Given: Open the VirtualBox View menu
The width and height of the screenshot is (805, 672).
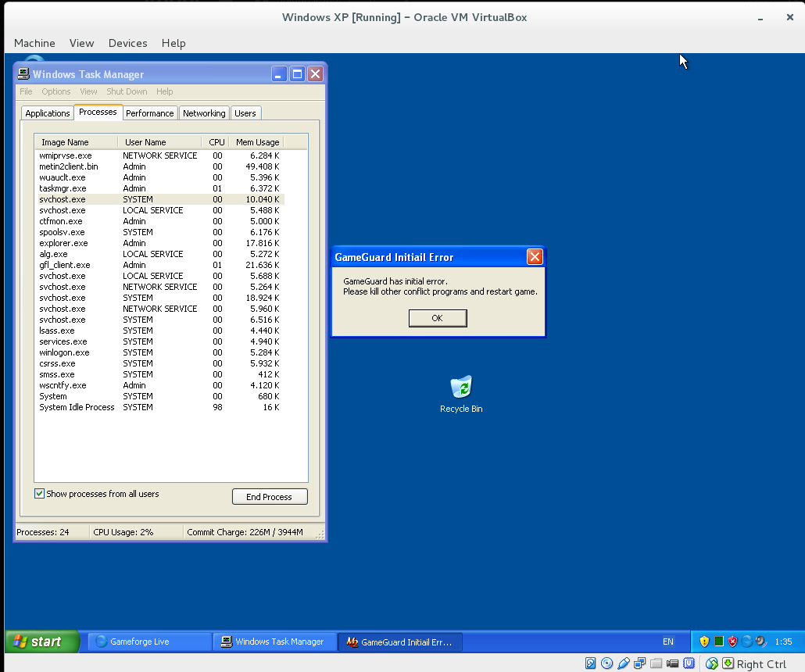Looking at the screenshot, I should pos(81,43).
